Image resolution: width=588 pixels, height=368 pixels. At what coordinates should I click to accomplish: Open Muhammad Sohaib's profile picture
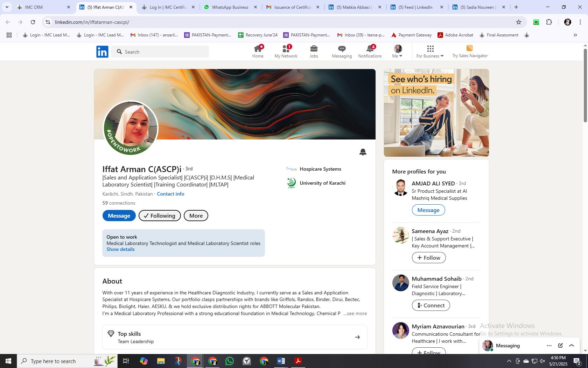coord(401,283)
